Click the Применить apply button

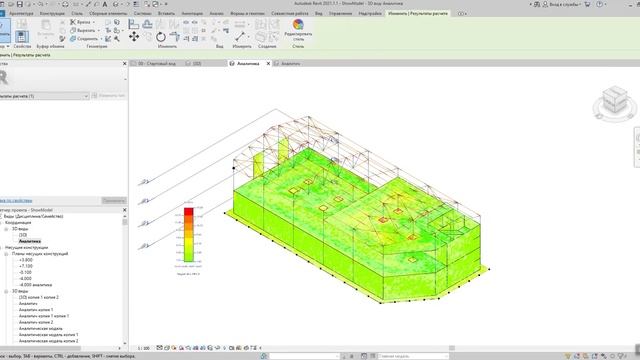pyautogui.click(x=113, y=201)
